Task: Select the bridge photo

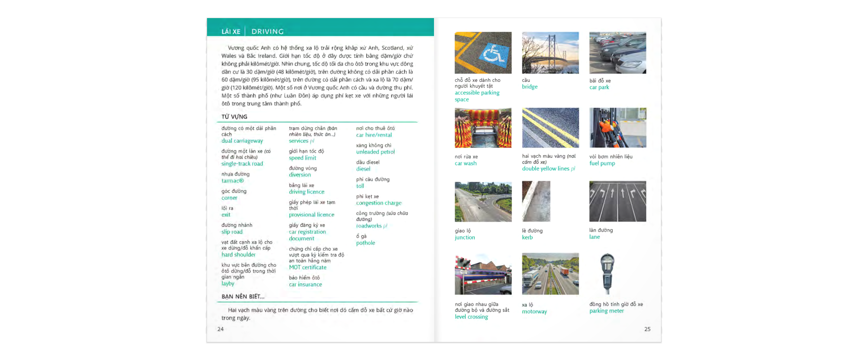Action: (550, 53)
